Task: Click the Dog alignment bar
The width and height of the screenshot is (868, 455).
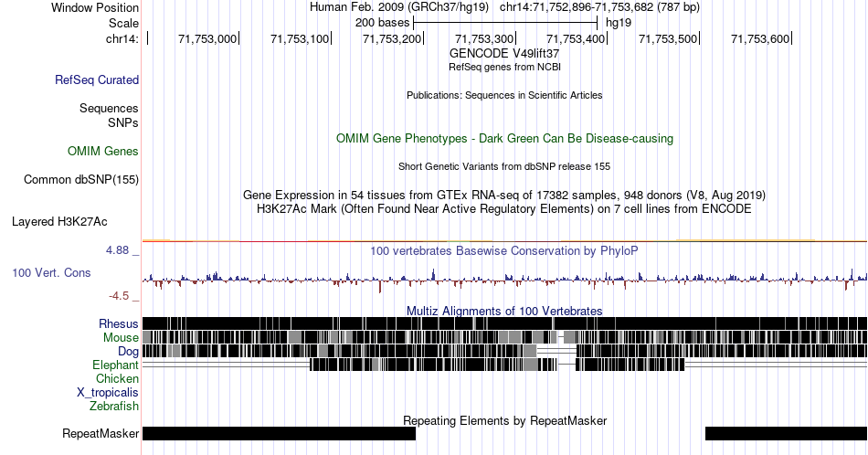Action: 504,351
